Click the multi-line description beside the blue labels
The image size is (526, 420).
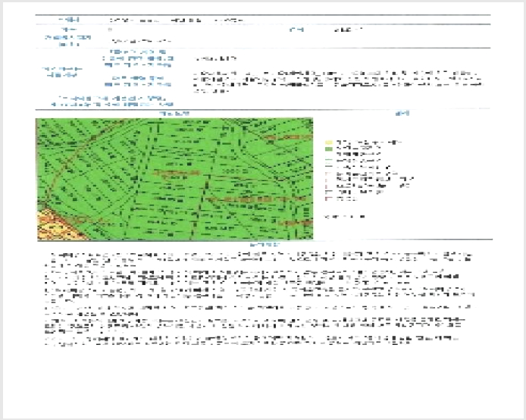click(337, 82)
